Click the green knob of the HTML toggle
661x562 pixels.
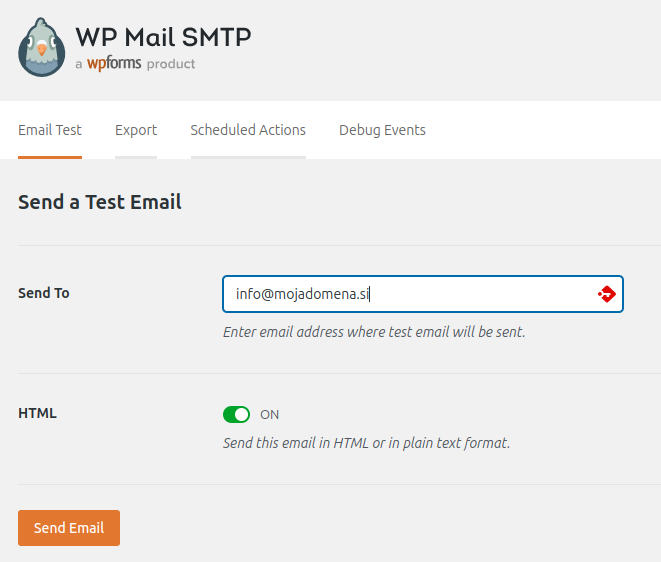(242, 414)
